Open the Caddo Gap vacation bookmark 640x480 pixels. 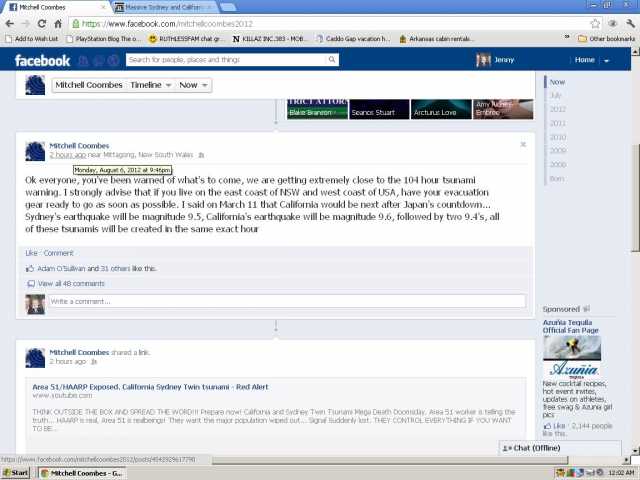[x=353, y=39]
